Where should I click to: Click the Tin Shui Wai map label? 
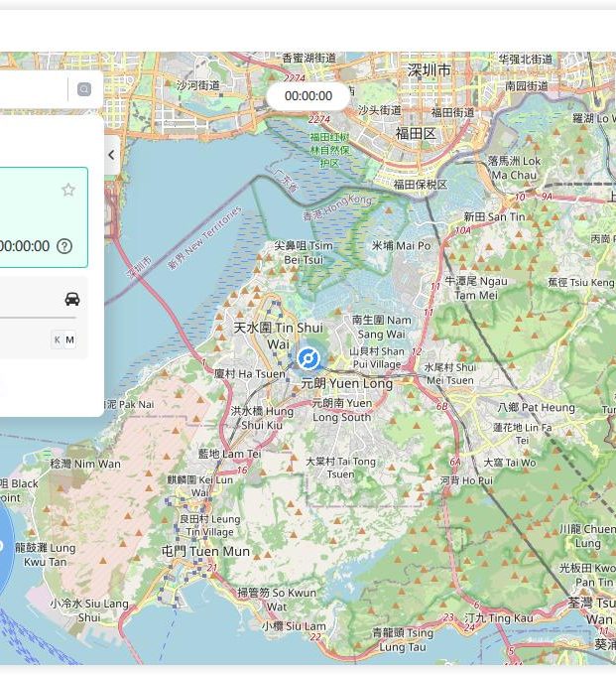pos(278,335)
